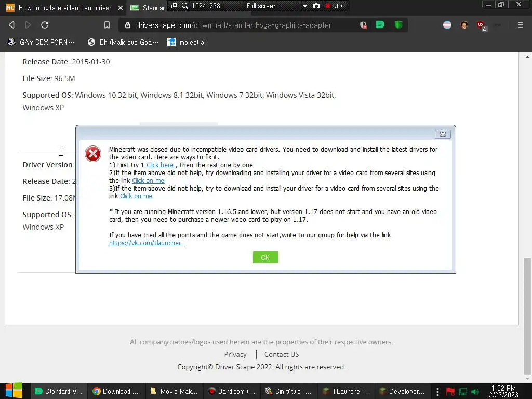This screenshot has height=399, width=532.
Task: Open the browser hamburger menu
Action: 520,25
